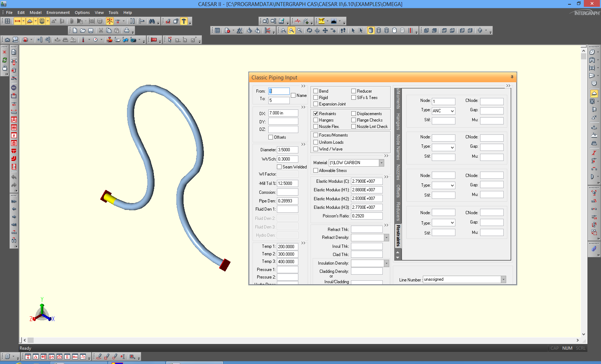Toggle the Expansion Joint checkbox

[316, 104]
